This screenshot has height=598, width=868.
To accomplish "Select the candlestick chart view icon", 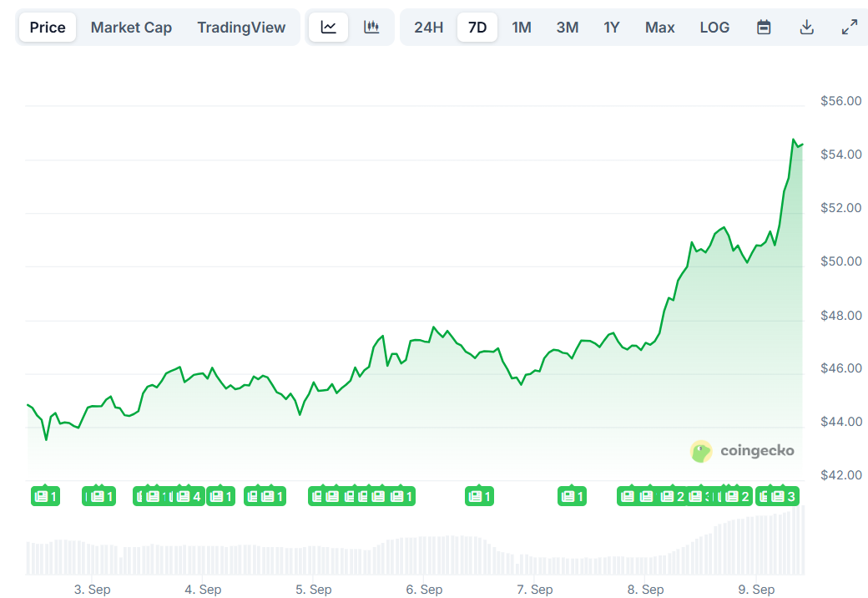I will click(371, 27).
